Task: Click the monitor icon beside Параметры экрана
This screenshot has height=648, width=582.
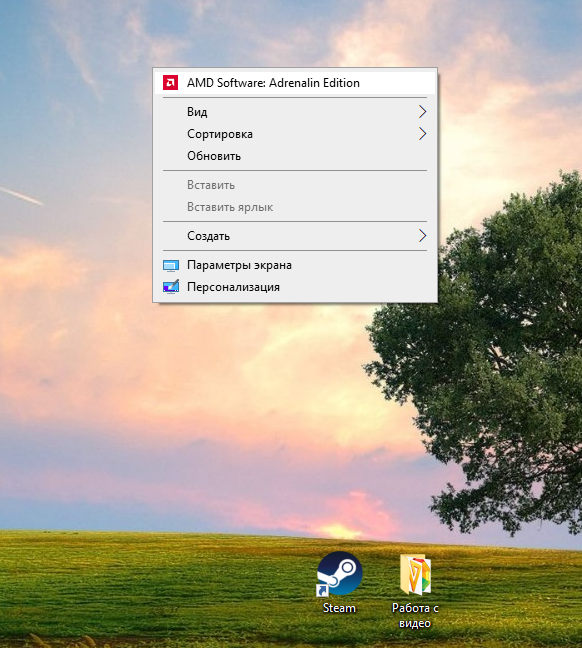Action: click(x=171, y=265)
